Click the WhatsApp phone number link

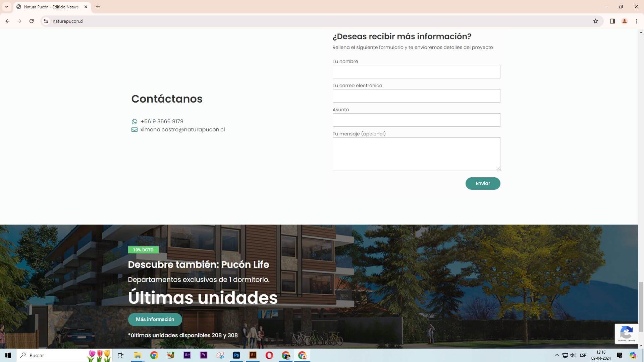click(x=162, y=121)
